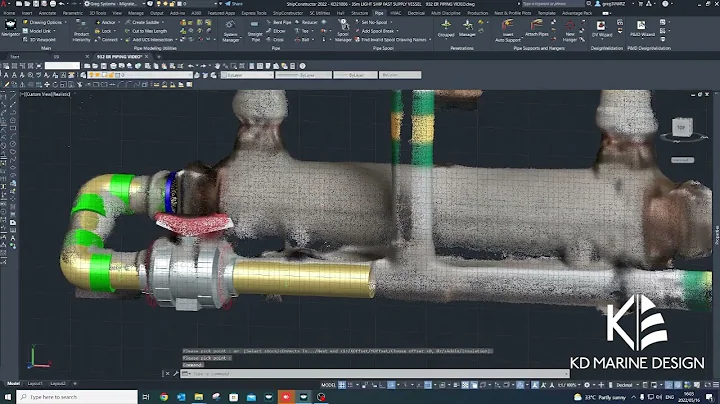The width and height of the screenshot is (720, 404).
Task: Close the 932 ER PIPING VIDEO tab
Action: 147,56
